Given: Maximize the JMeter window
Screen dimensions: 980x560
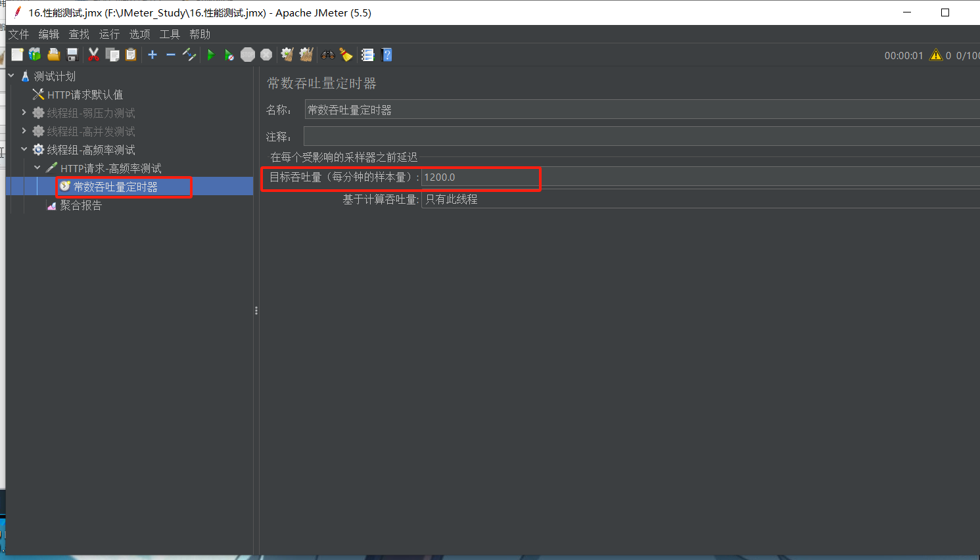Looking at the screenshot, I should pyautogui.click(x=945, y=12).
